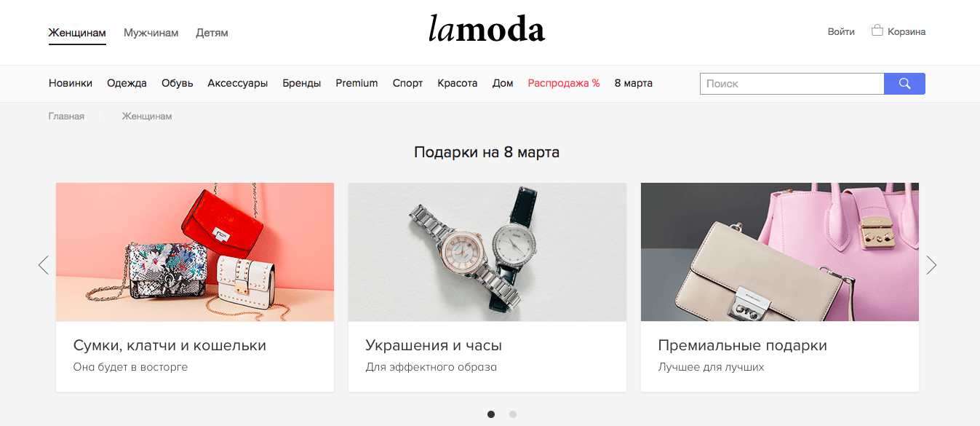Switch to the Детям tab
This screenshot has width=980, height=426.
point(212,33)
